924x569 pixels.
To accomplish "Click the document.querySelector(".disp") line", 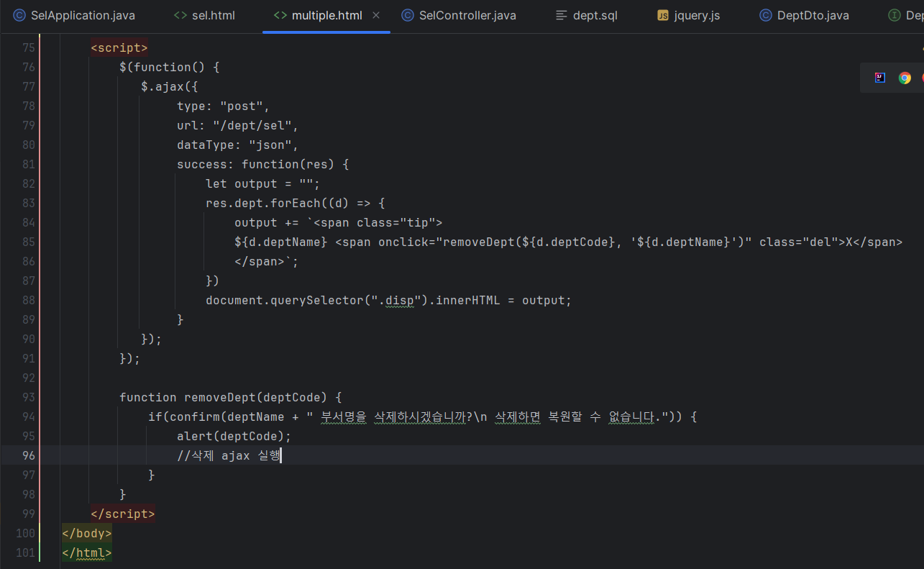I will (388, 300).
